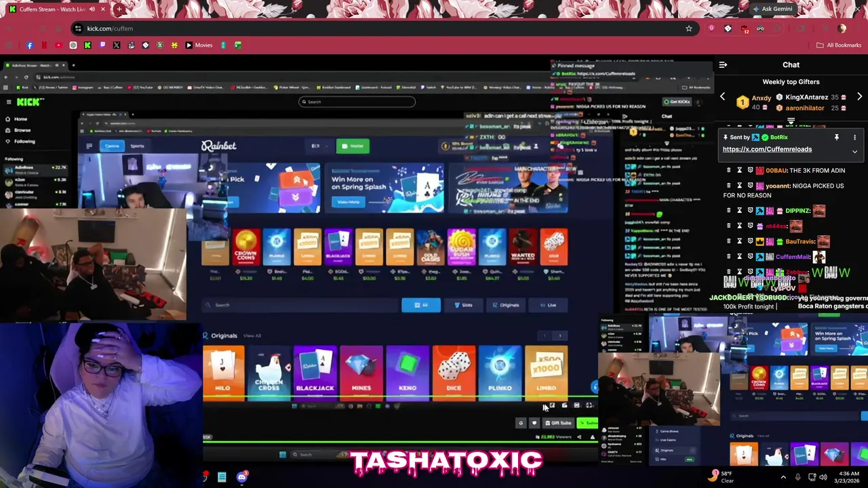Image resolution: width=868 pixels, height=488 pixels.
Task: Delete 00BAU's chat message
Action: click(x=728, y=171)
